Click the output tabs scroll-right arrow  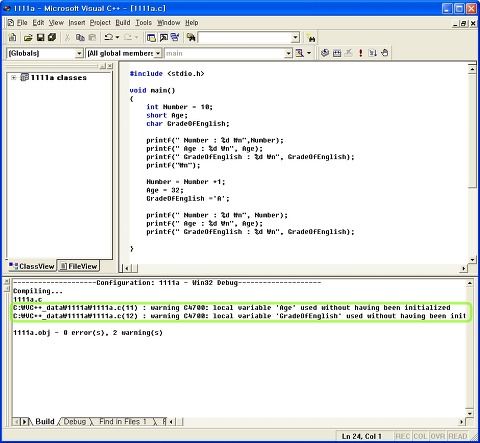click(24, 422)
